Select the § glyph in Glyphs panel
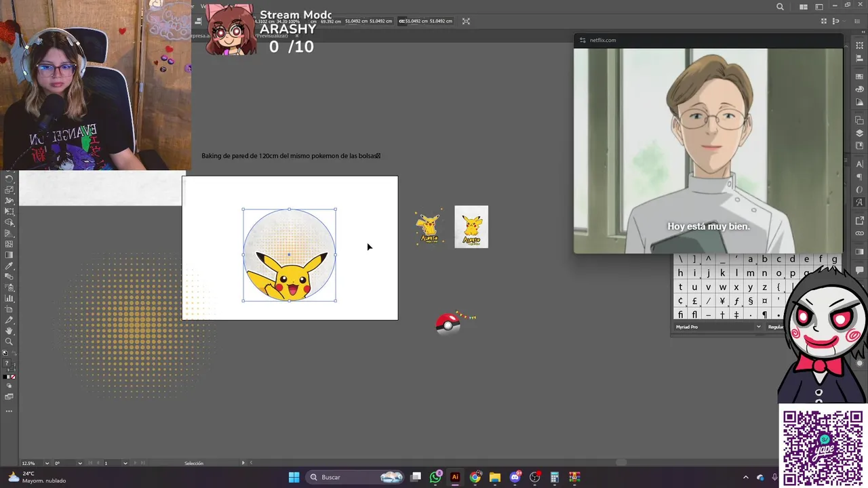868x488 pixels. [x=751, y=300]
